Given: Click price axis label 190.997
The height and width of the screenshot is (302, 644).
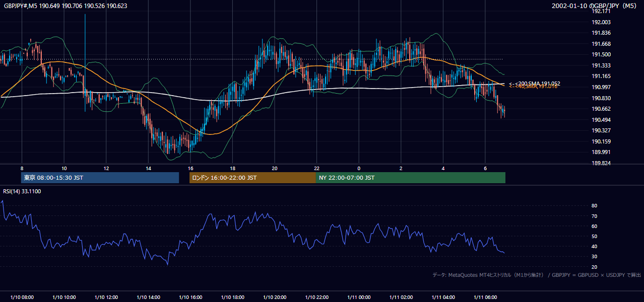Looking at the screenshot, I should [x=601, y=87].
